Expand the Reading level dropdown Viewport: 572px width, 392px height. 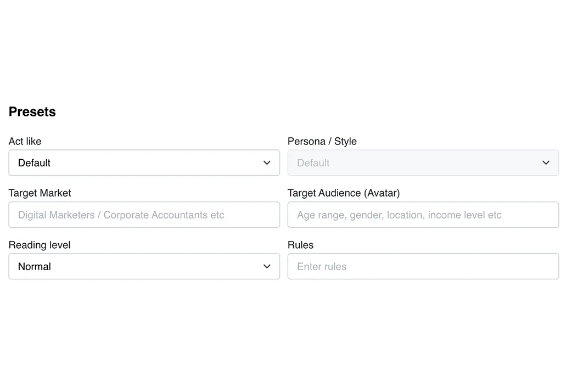144,267
